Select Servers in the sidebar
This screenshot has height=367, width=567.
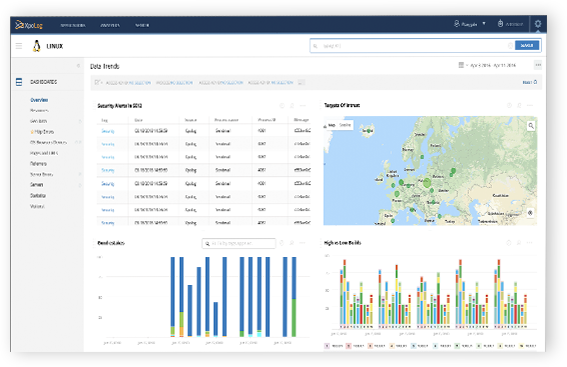37,185
